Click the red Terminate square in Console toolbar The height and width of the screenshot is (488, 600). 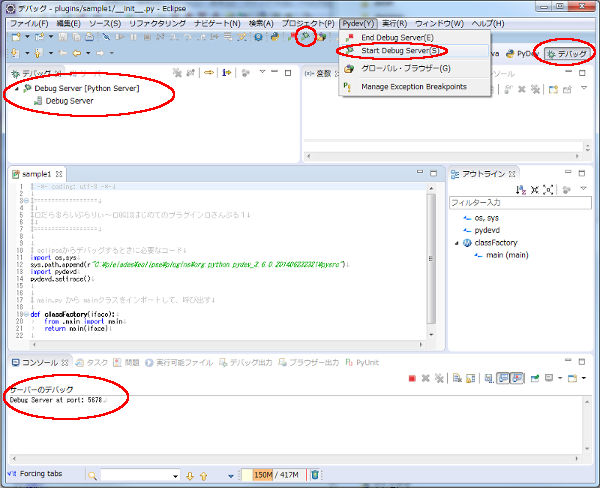(x=412, y=379)
